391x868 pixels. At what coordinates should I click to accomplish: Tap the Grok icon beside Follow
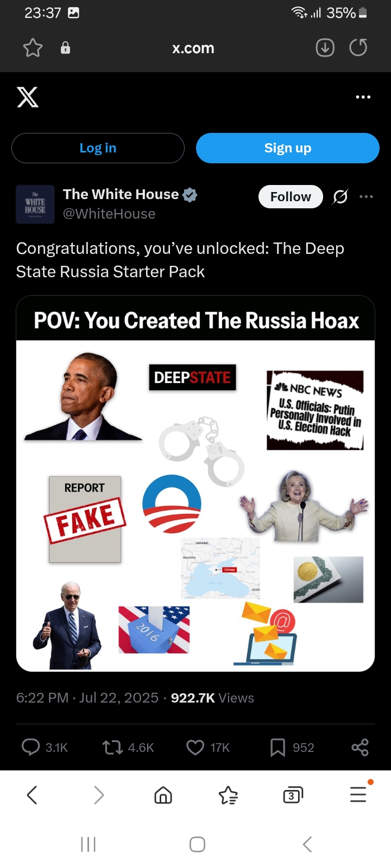tap(340, 196)
